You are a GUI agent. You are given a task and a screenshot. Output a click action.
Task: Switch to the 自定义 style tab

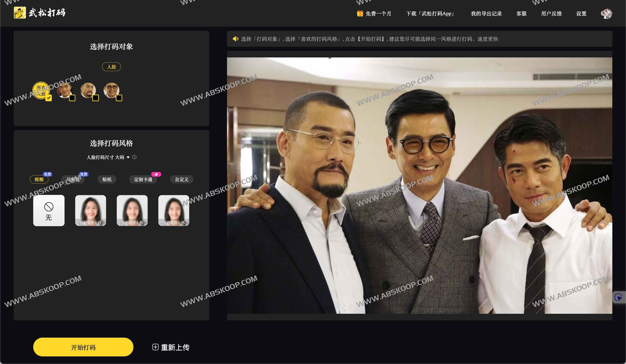point(181,179)
